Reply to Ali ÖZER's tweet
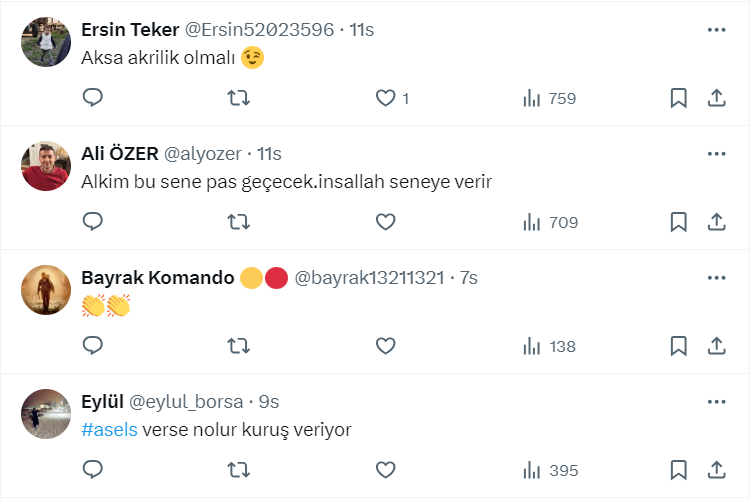The width and height of the screenshot is (754, 500). point(93,222)
